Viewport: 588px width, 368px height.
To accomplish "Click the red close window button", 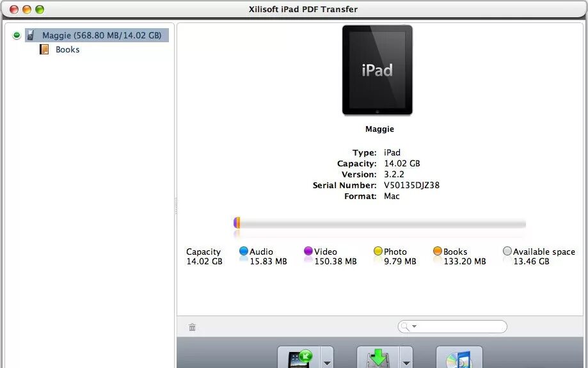I will point(14,10).
